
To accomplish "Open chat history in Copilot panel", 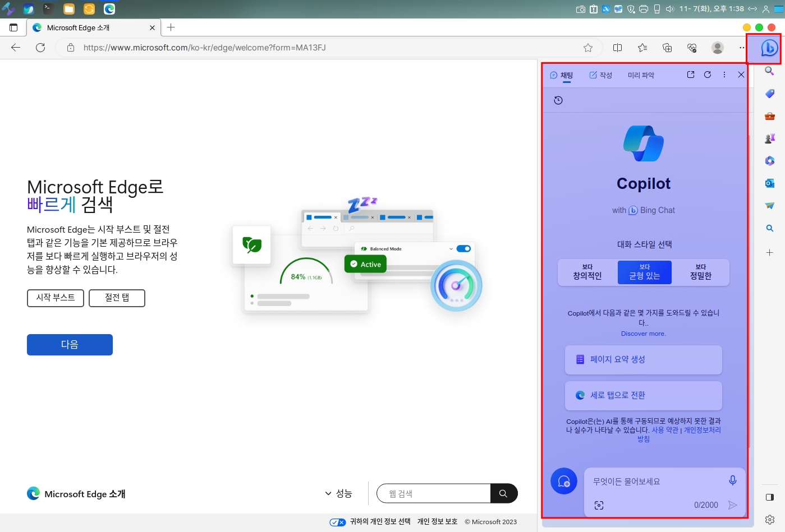I will [558, 100].
